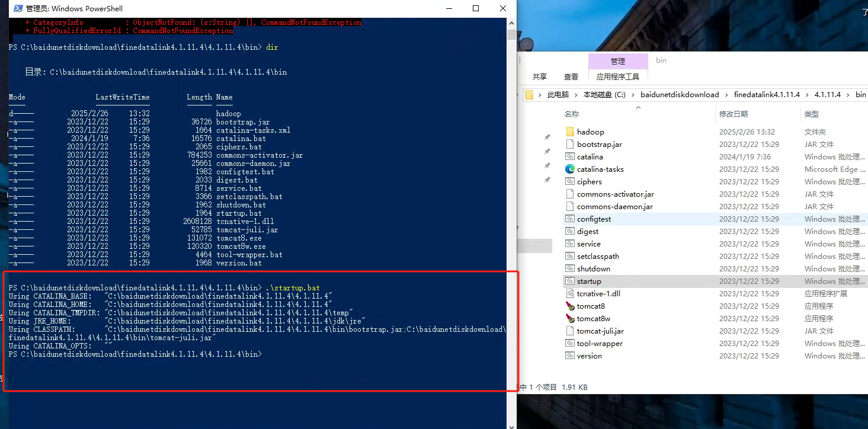The image size is (868, 429).
Task: Navigate to finedatalink4.1.11.4 in the breadcrumb
Action: (x=767, y=94)
